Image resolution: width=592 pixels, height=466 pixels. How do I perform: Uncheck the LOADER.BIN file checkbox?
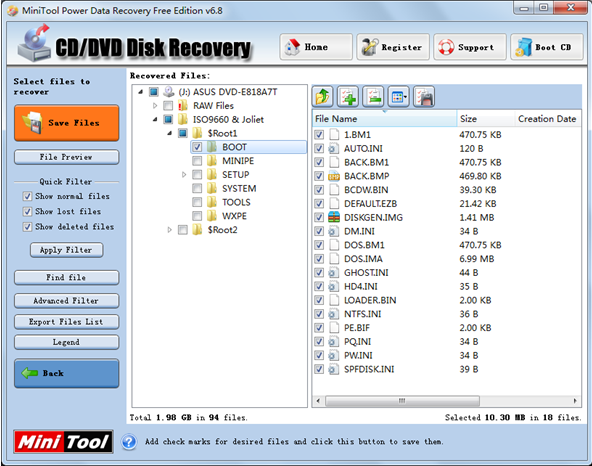tap(319, 300)
